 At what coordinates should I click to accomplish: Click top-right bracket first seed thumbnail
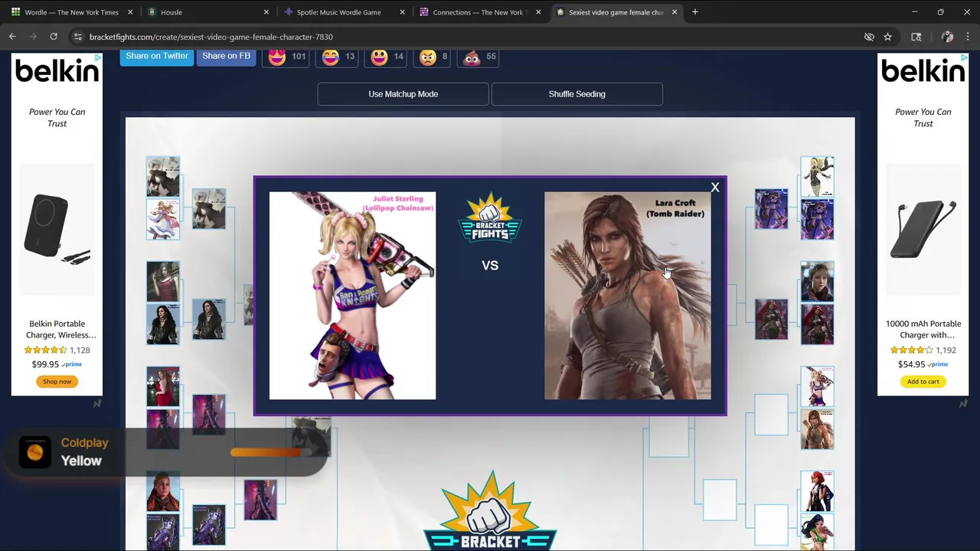coord(817,177)
